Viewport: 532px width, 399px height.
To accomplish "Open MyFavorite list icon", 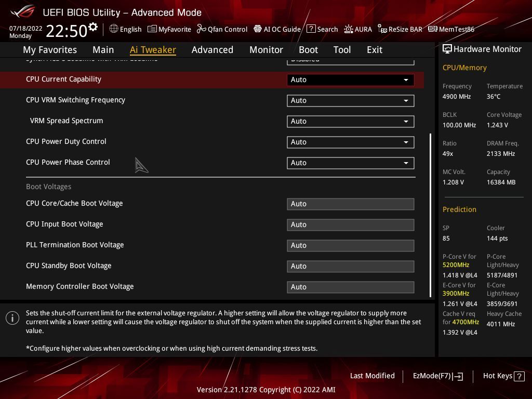I will [152, 29].
